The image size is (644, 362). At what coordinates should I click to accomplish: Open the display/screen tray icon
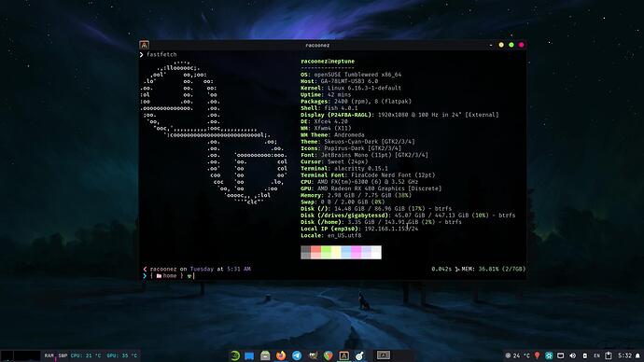tap(561, 355)
